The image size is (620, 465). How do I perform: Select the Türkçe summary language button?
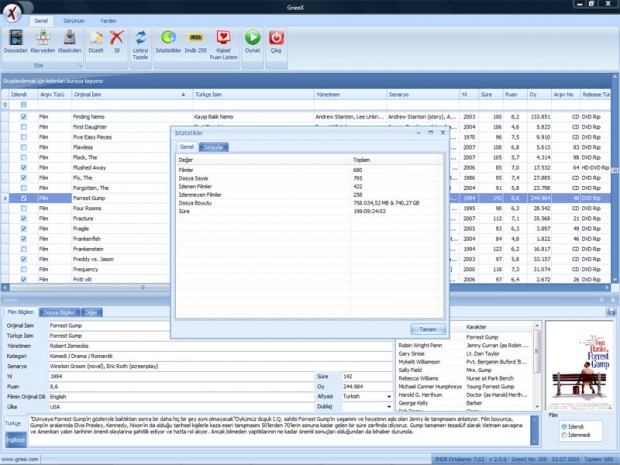[x=13, y=423]
